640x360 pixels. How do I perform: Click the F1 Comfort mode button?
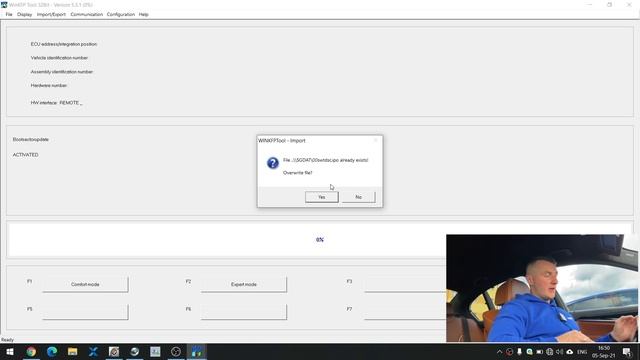click(85, 284)
